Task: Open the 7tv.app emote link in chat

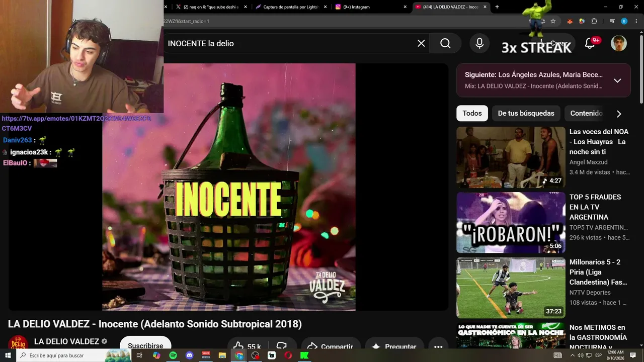Action: point(76,123)
